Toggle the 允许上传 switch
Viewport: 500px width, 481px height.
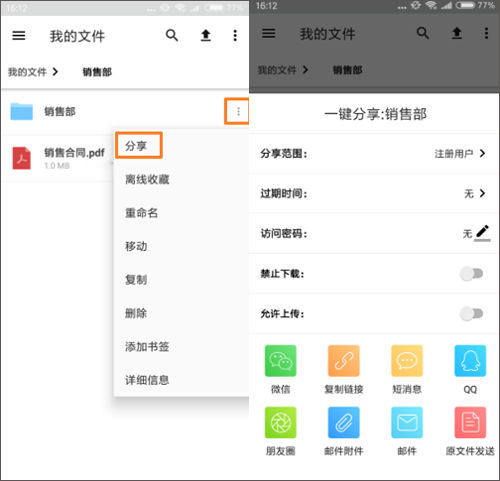click(x=471, y=313)
